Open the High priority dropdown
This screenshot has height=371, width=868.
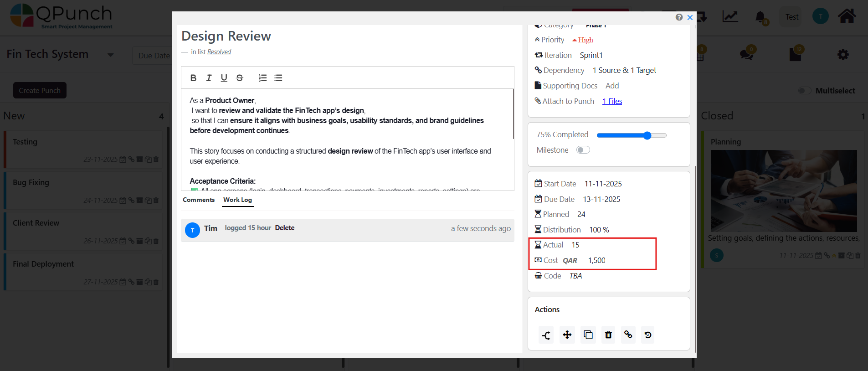(x=583, y=40)
